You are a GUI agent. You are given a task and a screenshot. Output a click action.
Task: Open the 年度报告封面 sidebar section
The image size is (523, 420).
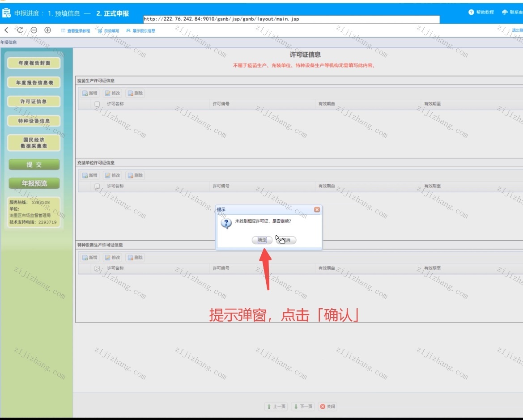click(x=34, y=63)
